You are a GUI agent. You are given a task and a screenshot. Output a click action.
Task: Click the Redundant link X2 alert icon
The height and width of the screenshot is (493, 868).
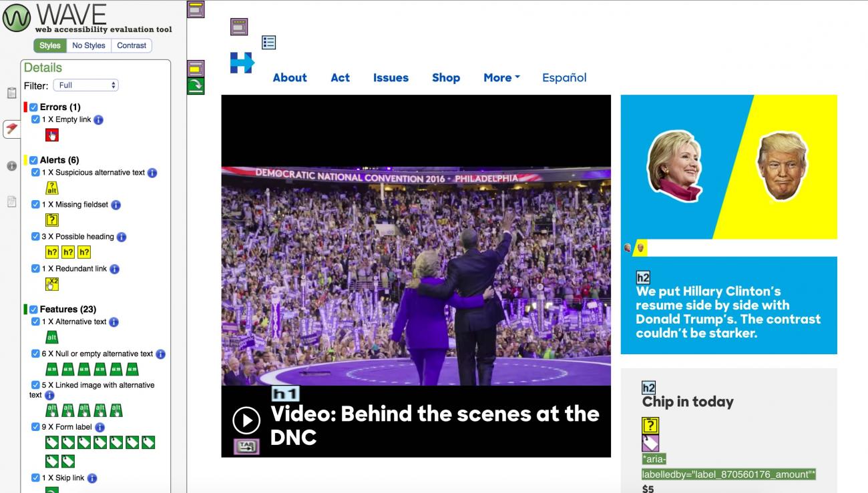click(x=52, y=284)
